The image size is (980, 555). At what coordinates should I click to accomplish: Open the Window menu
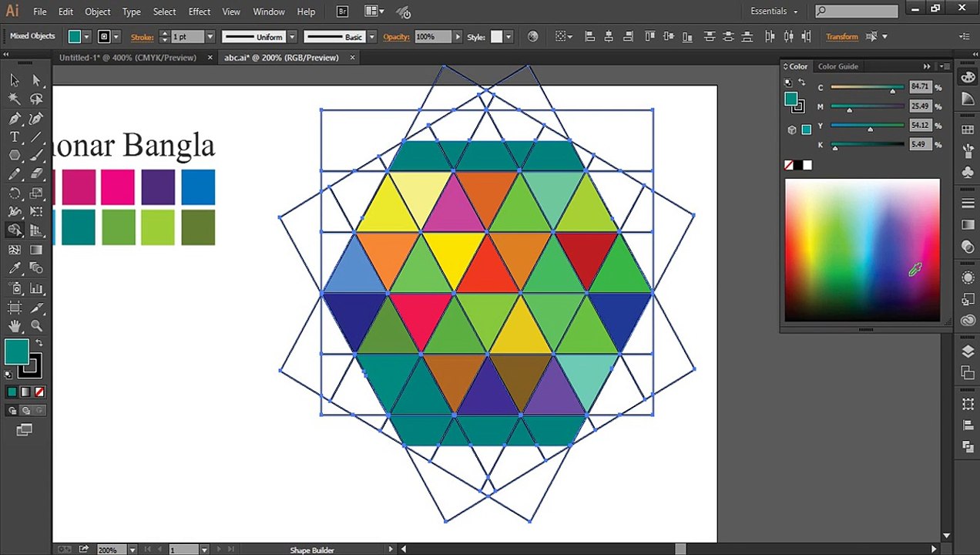pyautogui.click(x=269, y=12)
